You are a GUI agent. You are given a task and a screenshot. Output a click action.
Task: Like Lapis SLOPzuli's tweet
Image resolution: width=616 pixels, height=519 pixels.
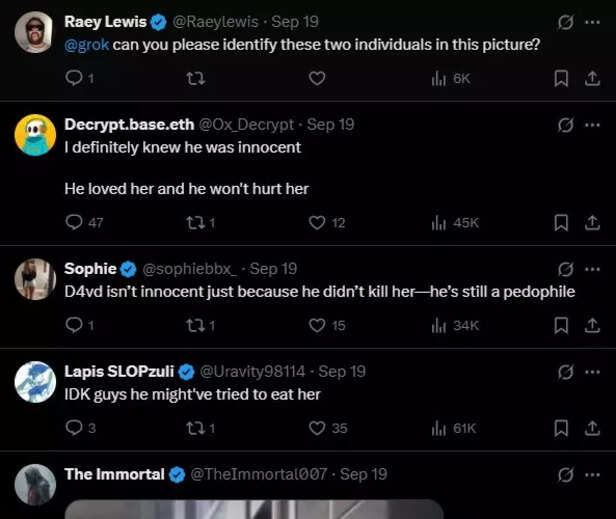(x=317, y=428)
